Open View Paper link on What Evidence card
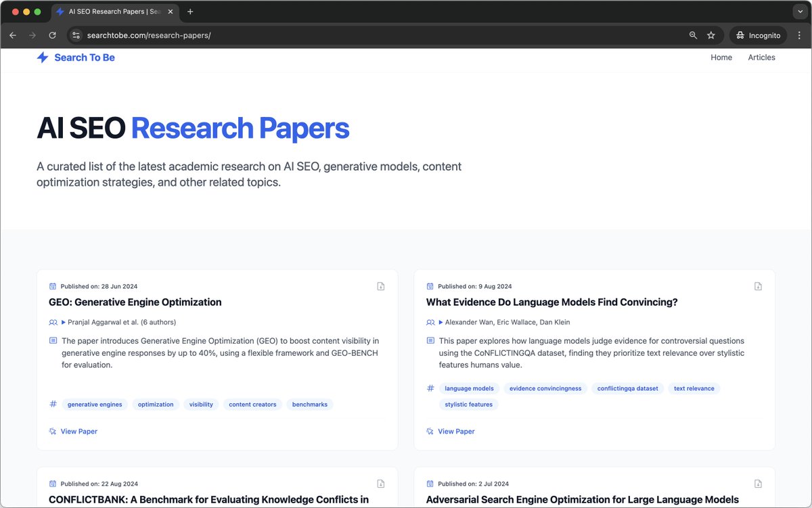Viewport: 812px width, 508px height. (x=456, y=432)
